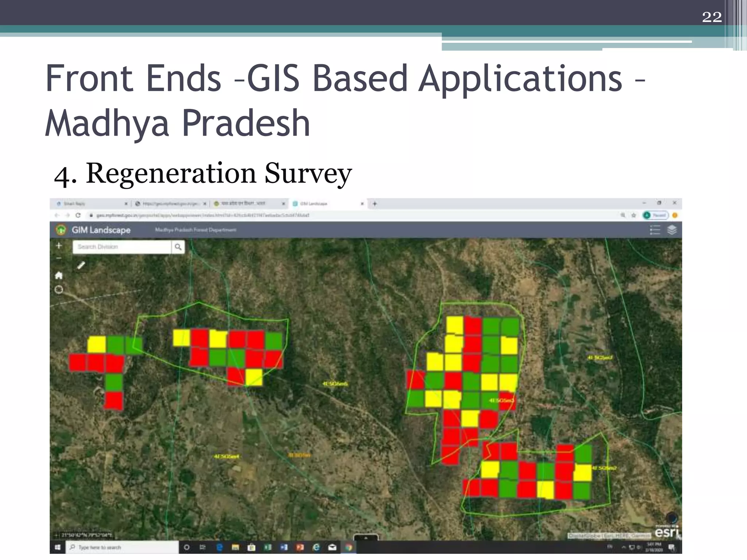Open the draw pencil tool
Image resolution: width=747 pixels, height=560 pixels.
(x=81, y=265)
